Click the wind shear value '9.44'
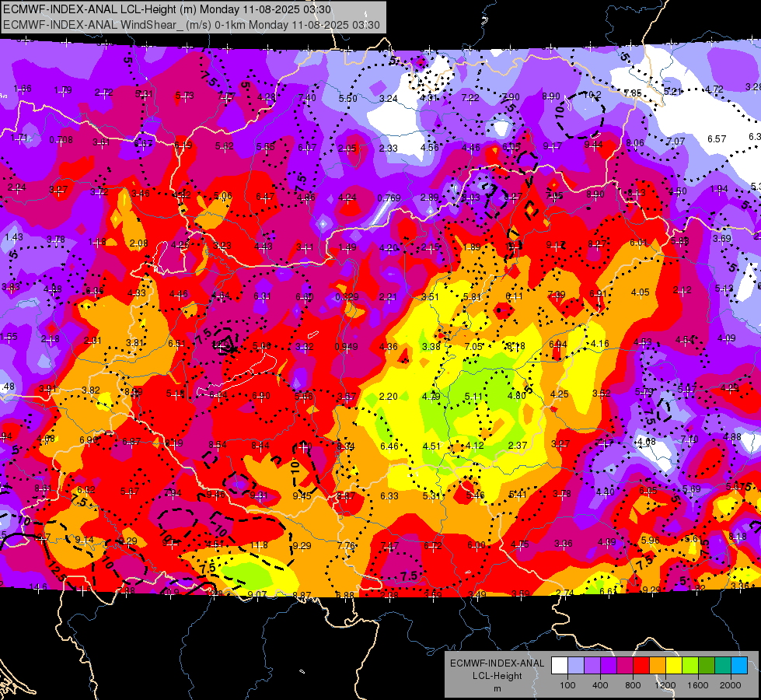761x700 pixels. (593, 144)
